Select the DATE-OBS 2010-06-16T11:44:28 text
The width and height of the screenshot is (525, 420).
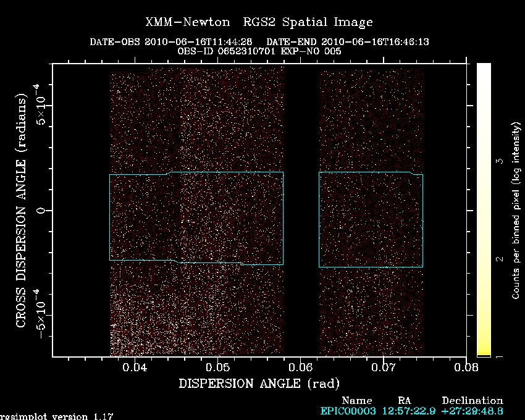pyautogui.click(x=170, y=42)
